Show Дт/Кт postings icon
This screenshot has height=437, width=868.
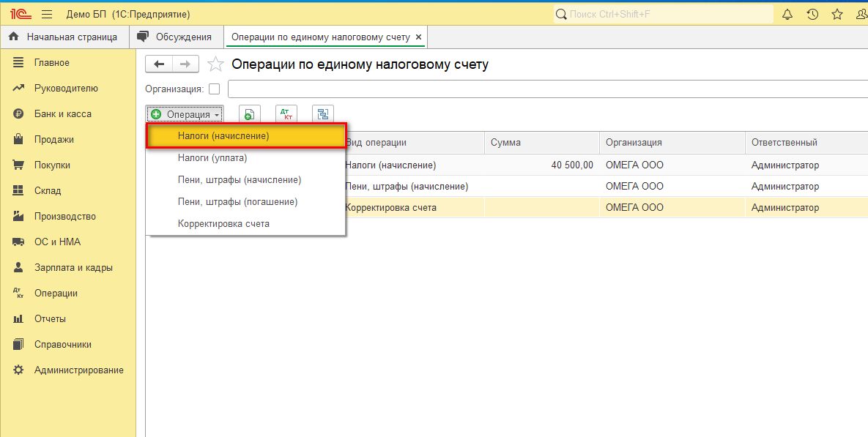pos(286,114)
